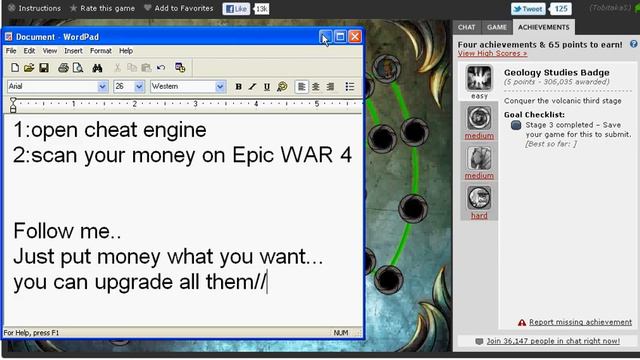
Task: Expand the font size 26 dropdown
Action: point(139,87)
